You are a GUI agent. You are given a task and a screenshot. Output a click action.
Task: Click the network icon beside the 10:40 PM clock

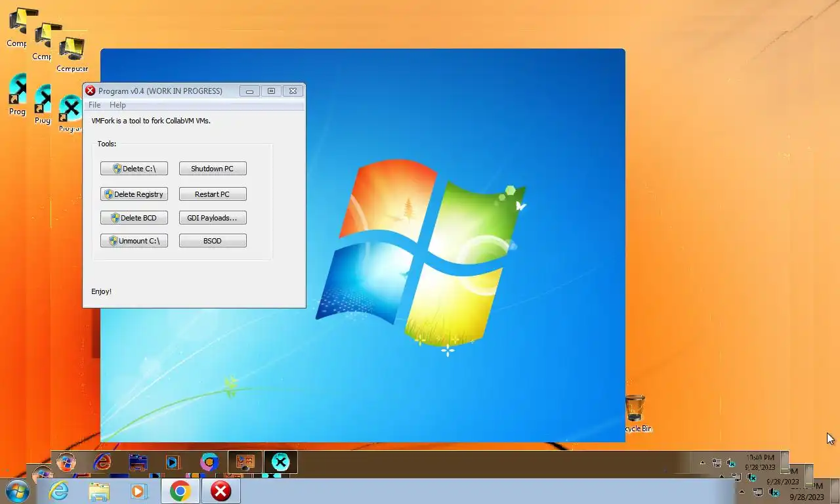tap(717, 463)
